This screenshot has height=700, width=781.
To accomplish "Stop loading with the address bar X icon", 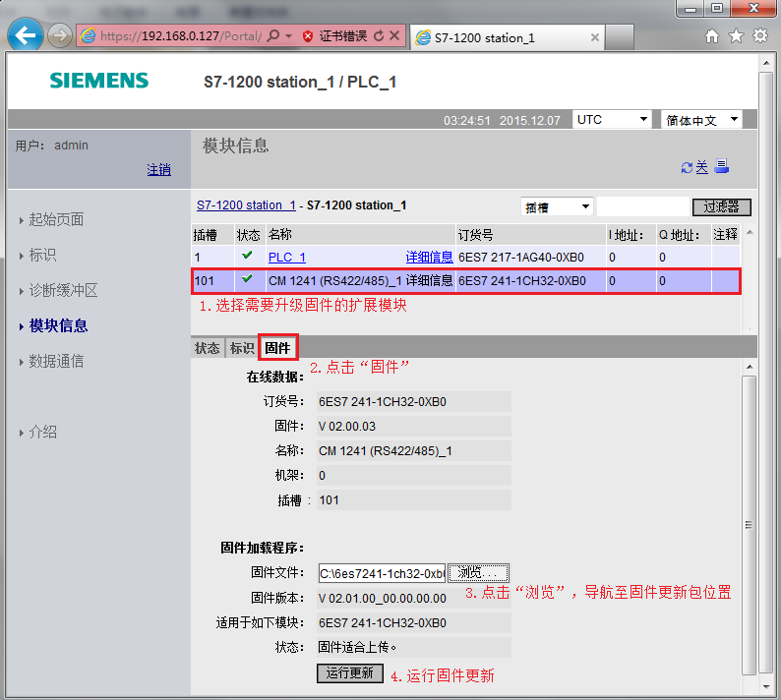I will 394,35.
